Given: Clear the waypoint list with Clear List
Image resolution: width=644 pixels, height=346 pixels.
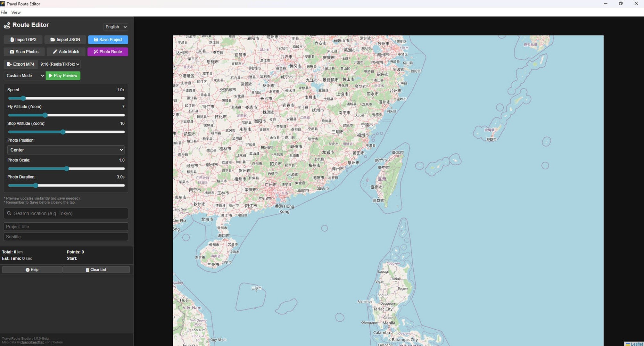Looking at the screenshot, I should click(96, 270).
